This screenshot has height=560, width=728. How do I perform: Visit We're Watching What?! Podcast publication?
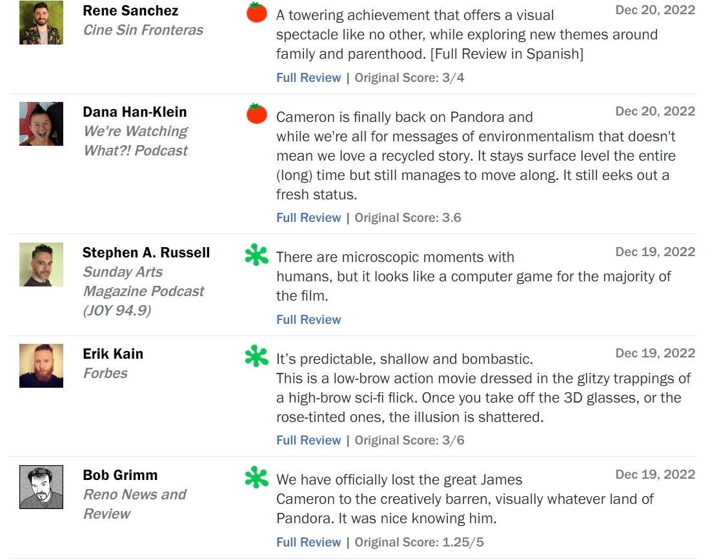(136, 141)
